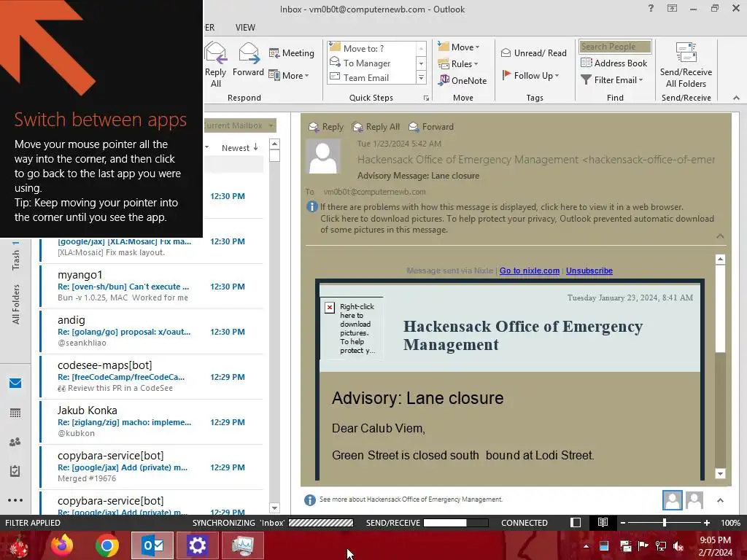Open the andig golang/go proposal email

coord(152,331)
